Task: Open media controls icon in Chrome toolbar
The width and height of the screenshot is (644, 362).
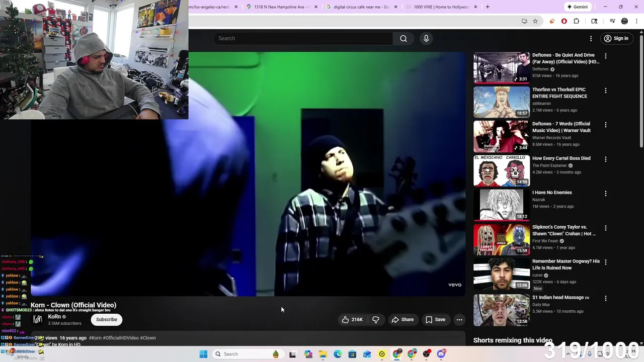Action: pos(612,21)
